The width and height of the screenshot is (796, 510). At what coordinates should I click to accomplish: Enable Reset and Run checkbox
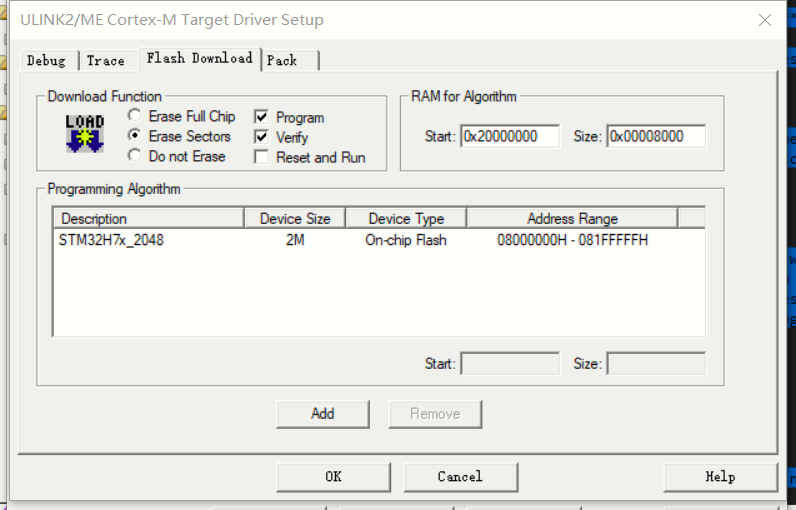click(261, 157)
